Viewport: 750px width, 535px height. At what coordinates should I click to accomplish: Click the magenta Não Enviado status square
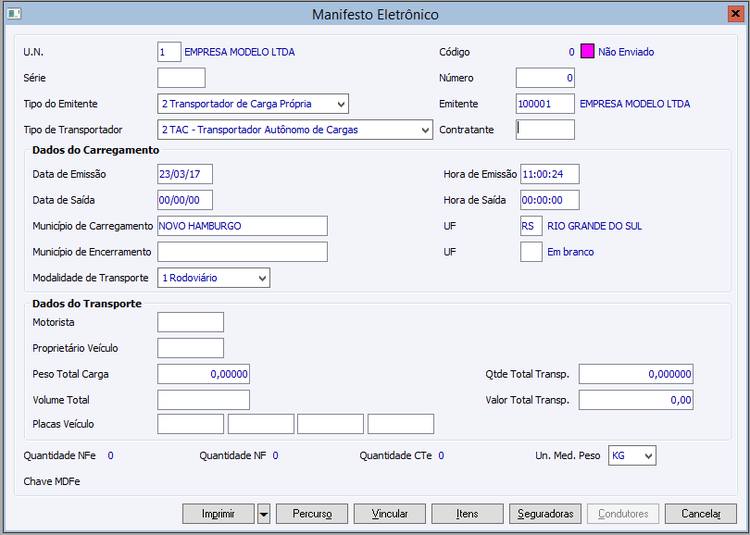[x=587, y=51]
